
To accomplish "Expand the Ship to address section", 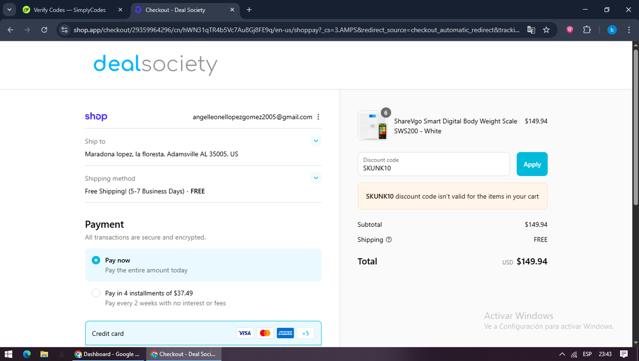I will pyautogui.click(x=316, y=141).
